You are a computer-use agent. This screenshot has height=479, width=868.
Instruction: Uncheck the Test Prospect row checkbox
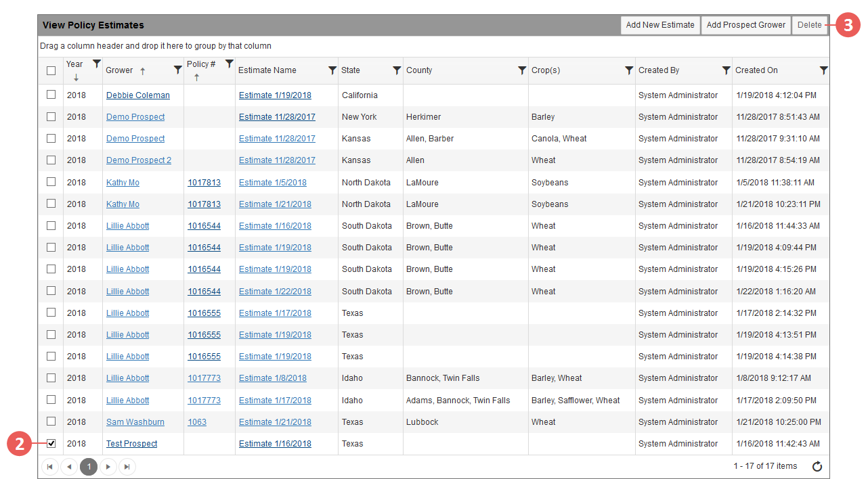(51, 443)
